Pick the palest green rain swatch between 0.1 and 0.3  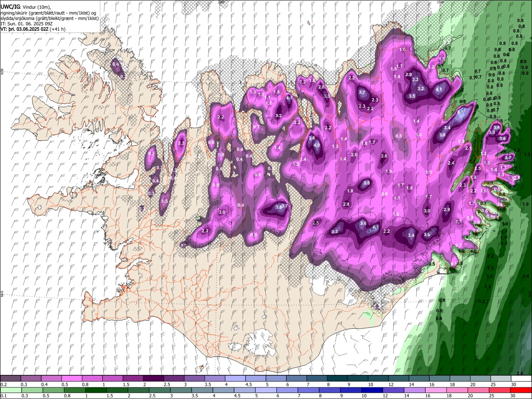[11, 390]
